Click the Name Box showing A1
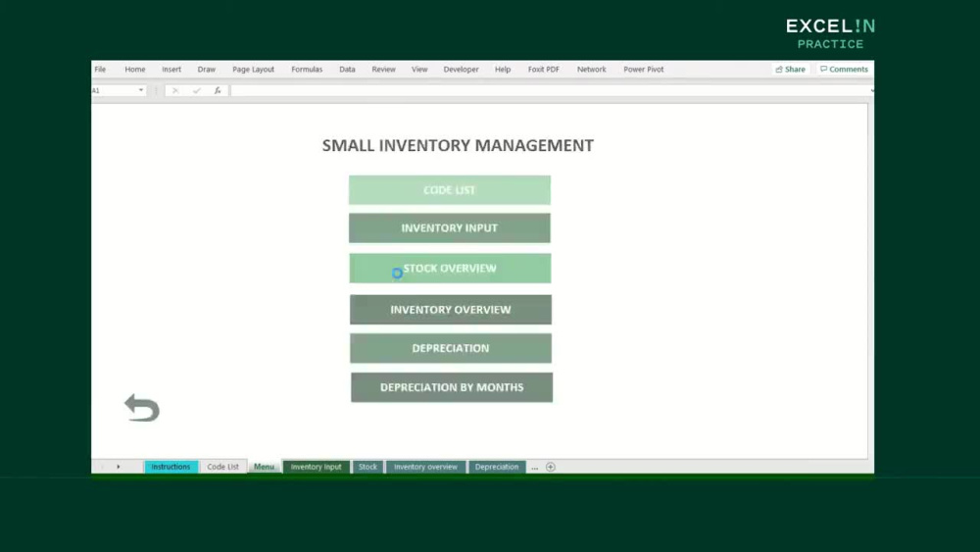Viewport: 980px width, 552px height. coord(114,90)
